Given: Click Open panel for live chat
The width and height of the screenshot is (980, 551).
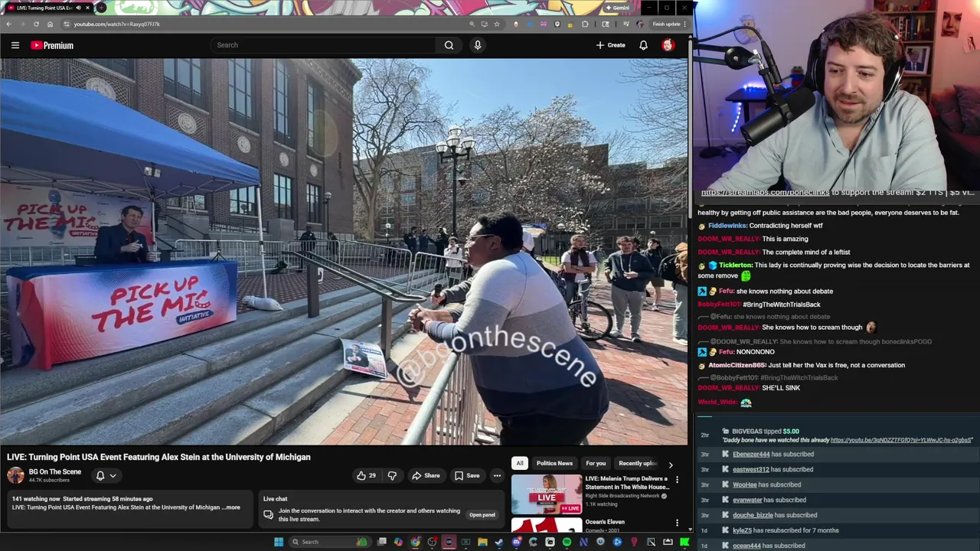Looking at the screenshot, I should point(482,515).
